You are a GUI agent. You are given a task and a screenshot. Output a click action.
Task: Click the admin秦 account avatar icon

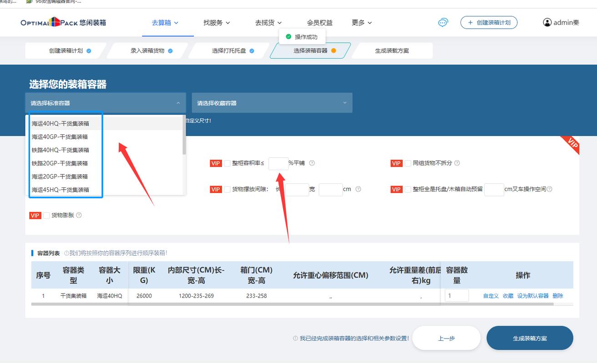pyautogui.click(x=547, y=22)
